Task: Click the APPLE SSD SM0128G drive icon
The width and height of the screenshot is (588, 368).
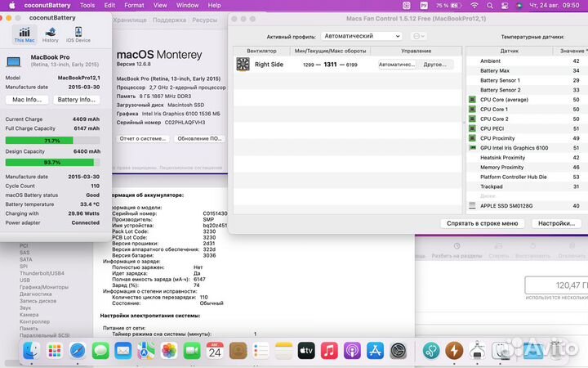Action: point(473,206)
